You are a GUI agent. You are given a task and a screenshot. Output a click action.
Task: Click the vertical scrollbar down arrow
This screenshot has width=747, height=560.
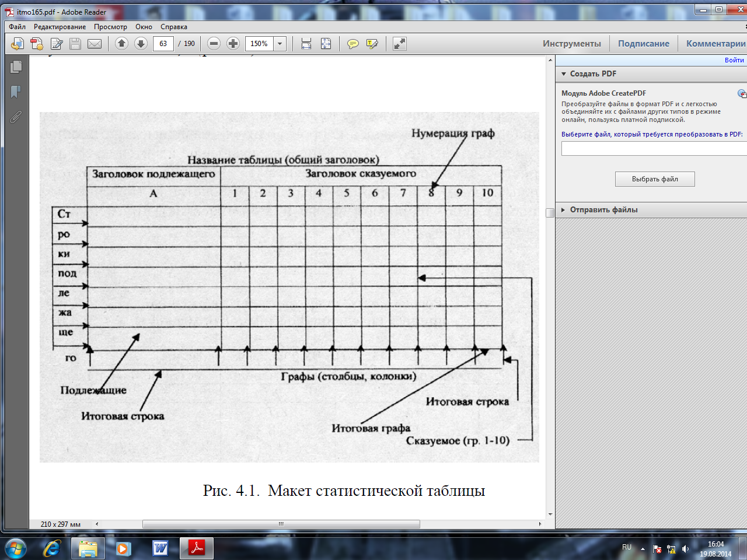(x=550, y=514)
